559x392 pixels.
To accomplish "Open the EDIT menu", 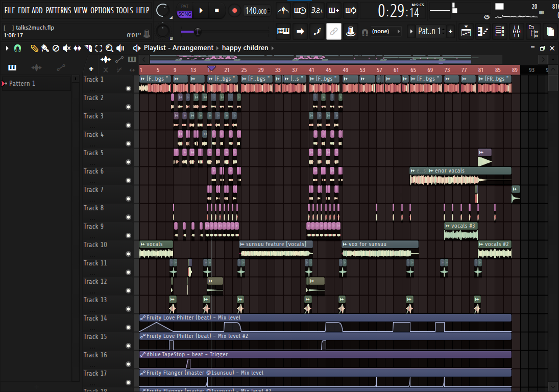I will (23, 10).
